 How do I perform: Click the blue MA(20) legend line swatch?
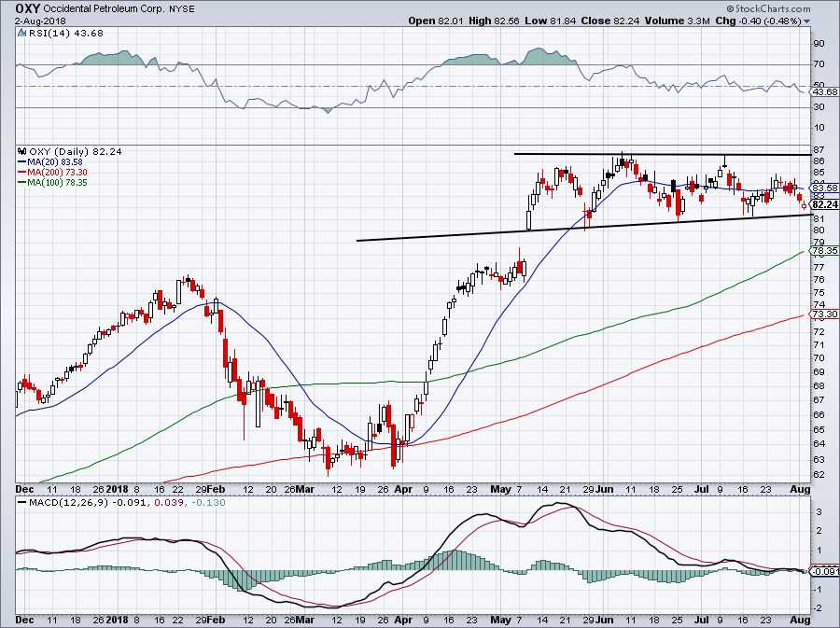22,161
